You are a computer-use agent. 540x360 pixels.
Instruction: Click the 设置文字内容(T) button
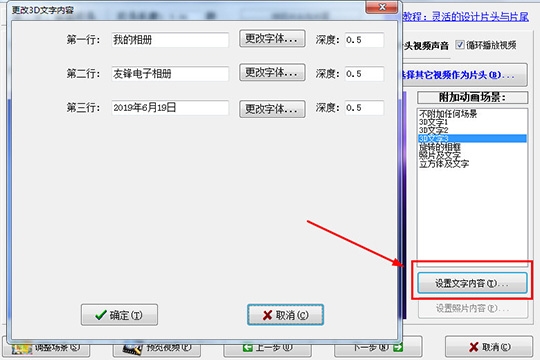coord(472,283)
